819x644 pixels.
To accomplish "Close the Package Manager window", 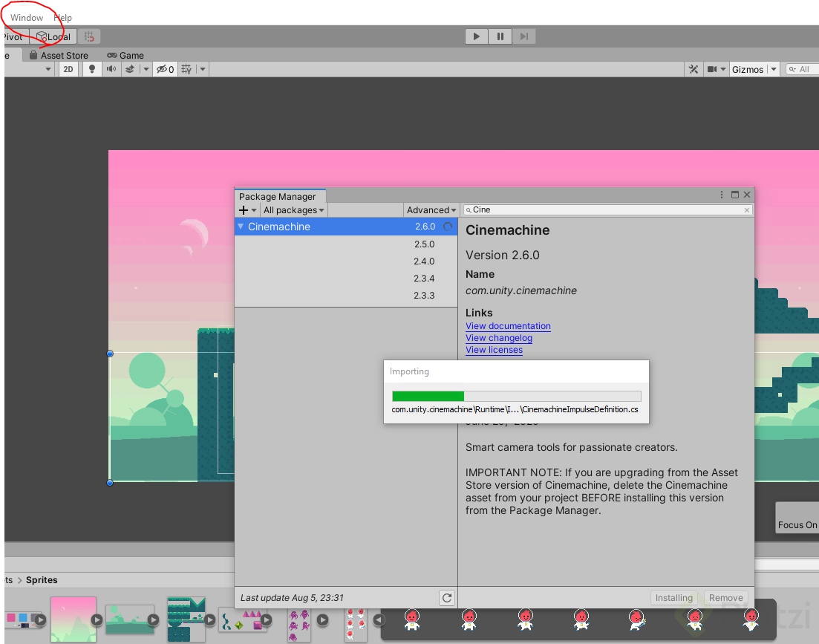I will coord(747,195).
